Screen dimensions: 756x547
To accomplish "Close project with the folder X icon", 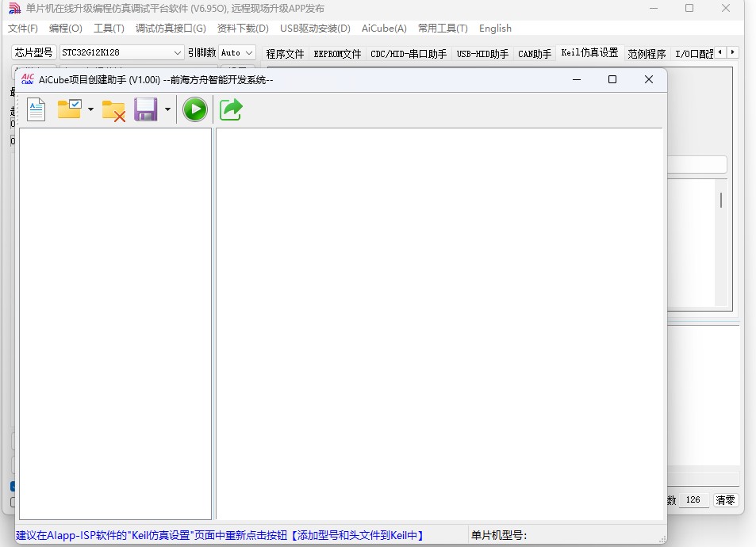I will click(x=113, y=110).
